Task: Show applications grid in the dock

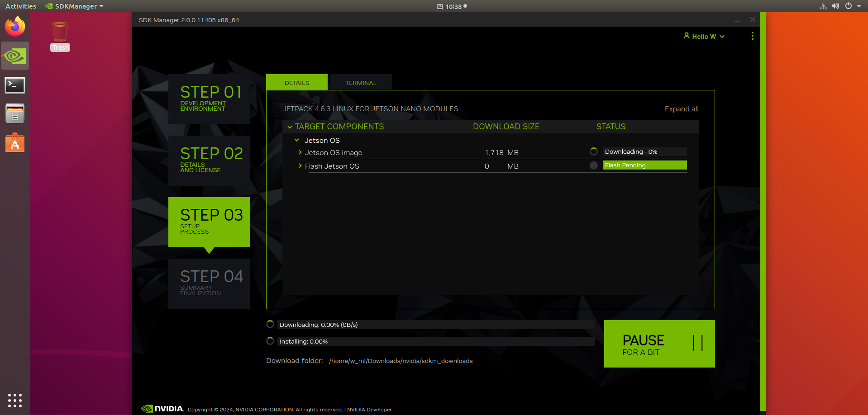Action: point(15,400)
